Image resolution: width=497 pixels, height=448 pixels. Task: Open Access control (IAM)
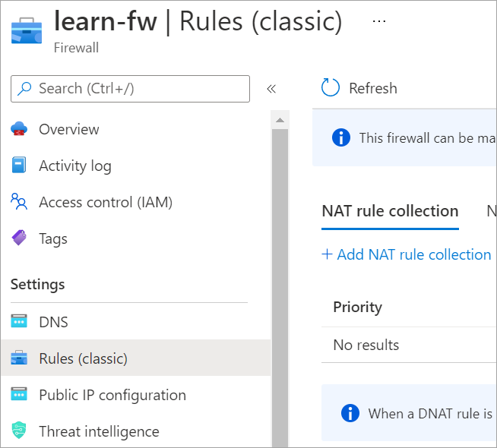pyautogui.click(x=106, y=202)
